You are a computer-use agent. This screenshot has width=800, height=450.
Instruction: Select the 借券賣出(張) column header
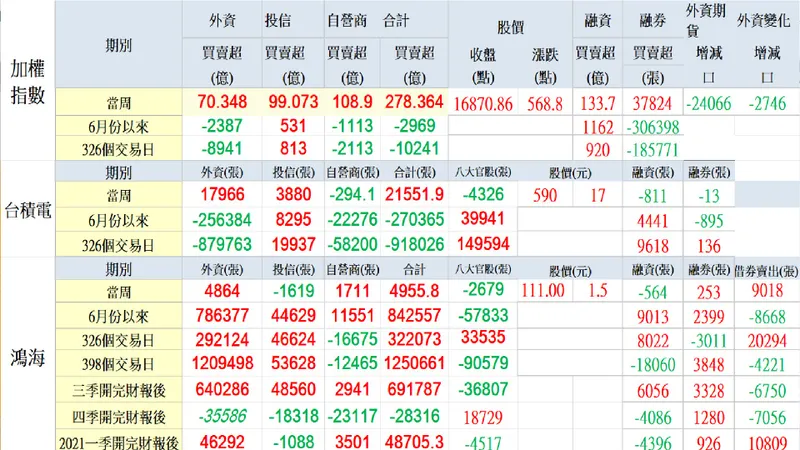(766, 271)
